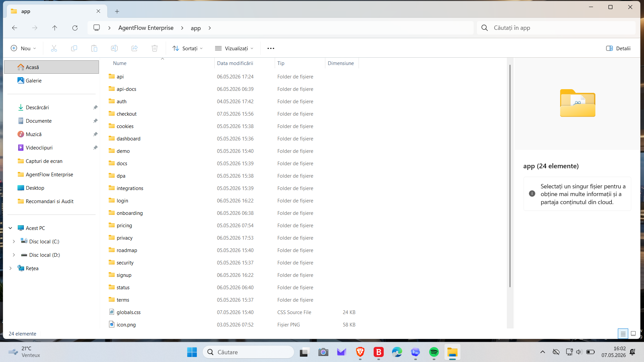Open Spotify from the taskbar

tap(434, 352)
